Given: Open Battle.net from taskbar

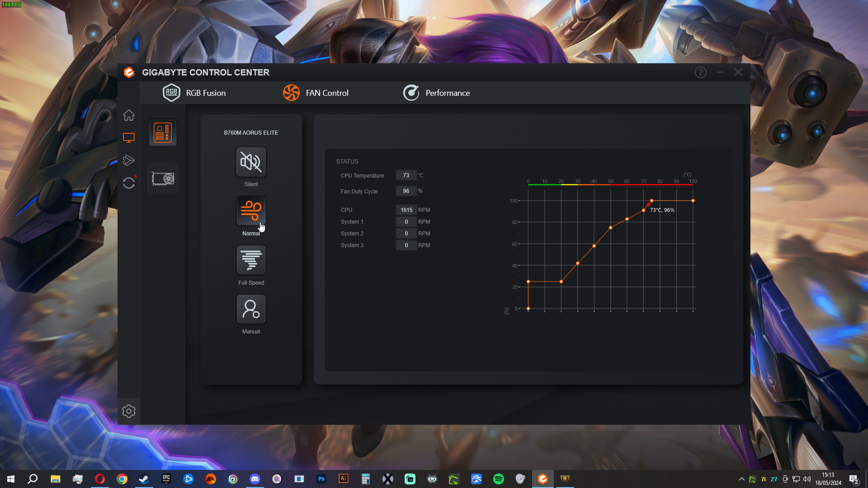Looking at the screenshot, I should pyautogui.click(x=189, y=479).
